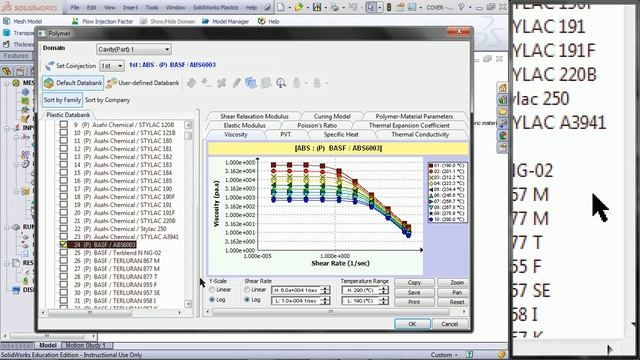Click the help icon in status bar
The height and width of the screenshot is (360, 640).
click(469, 355)
